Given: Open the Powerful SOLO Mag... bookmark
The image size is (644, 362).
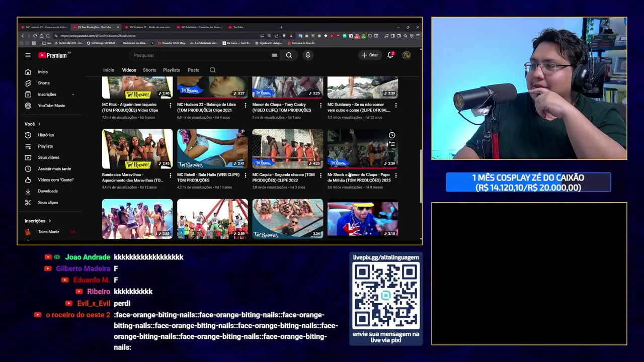Looking at the screenshot, I should (172, 43).
